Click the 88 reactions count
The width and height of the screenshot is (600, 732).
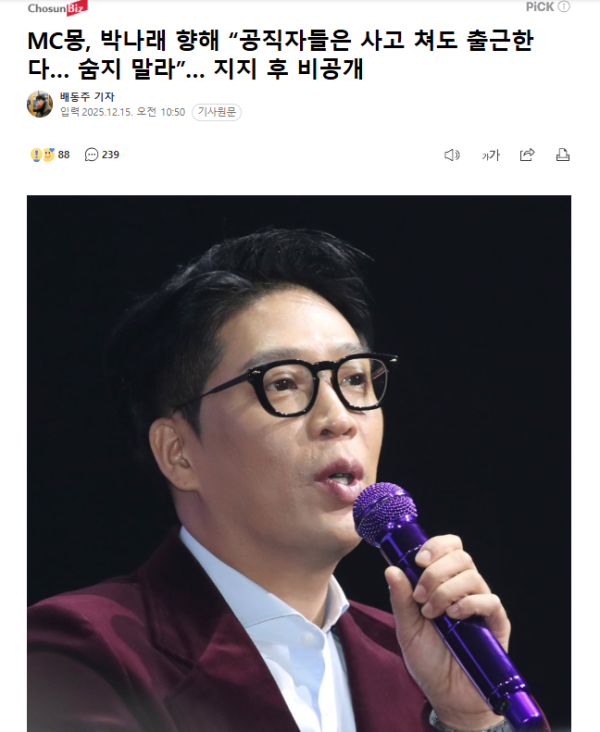point(64,155)
